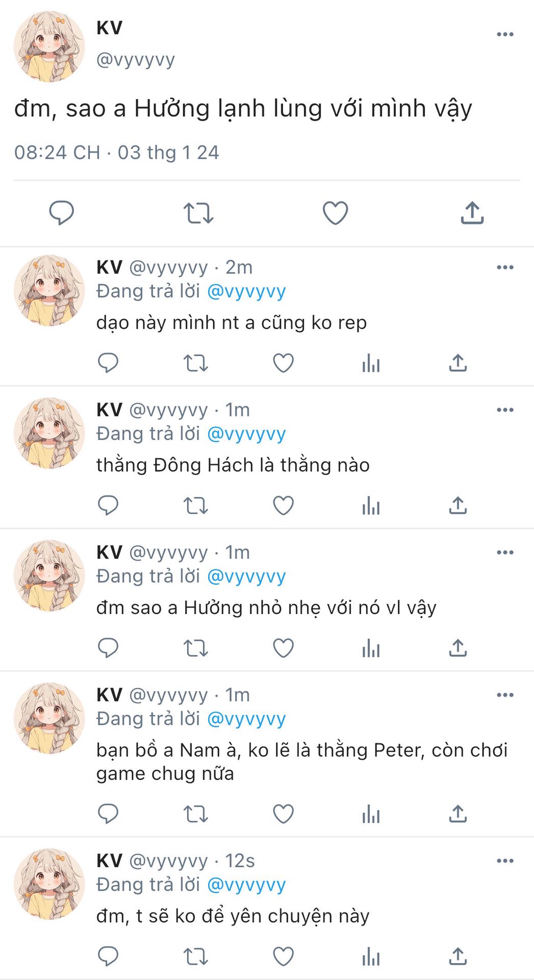Open more options on the 12s reply

[x=505, y=861]
